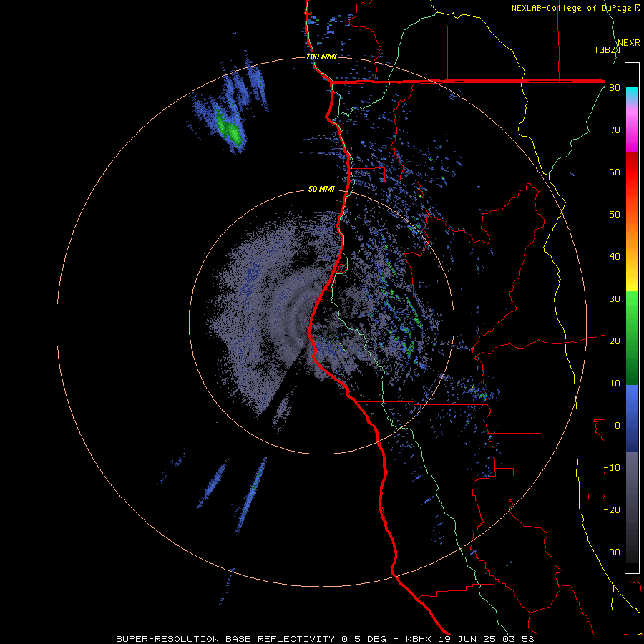644x644 pixels.
Task: Click the 30 value on dBZ scale
Action: tap(615, 299)
